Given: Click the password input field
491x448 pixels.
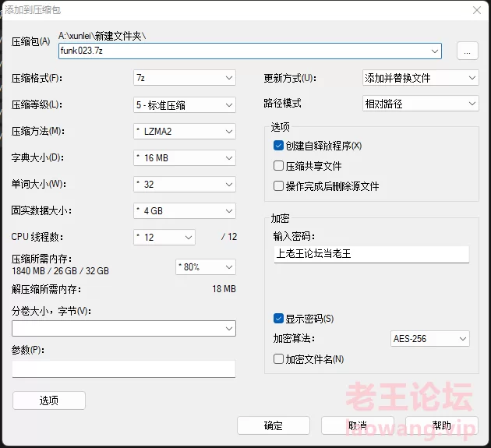Looking at the screenshot, I should [x=372, y=254].
